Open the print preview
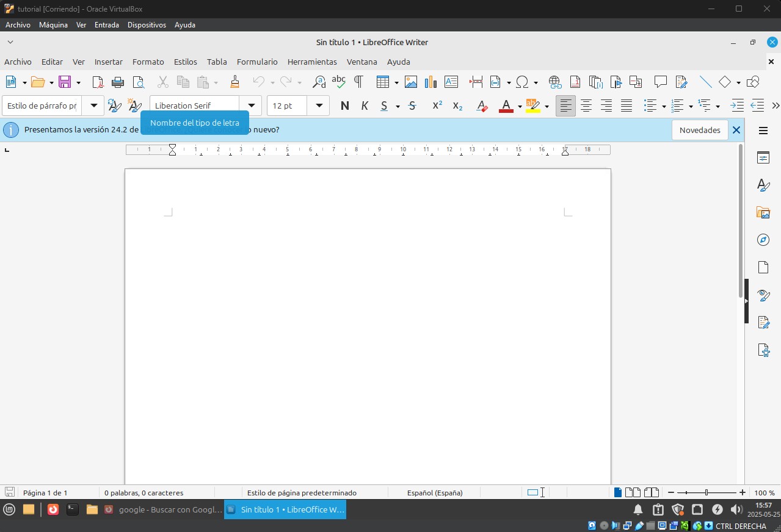This screenshot has width=781, height=532. tap(139, 82)
